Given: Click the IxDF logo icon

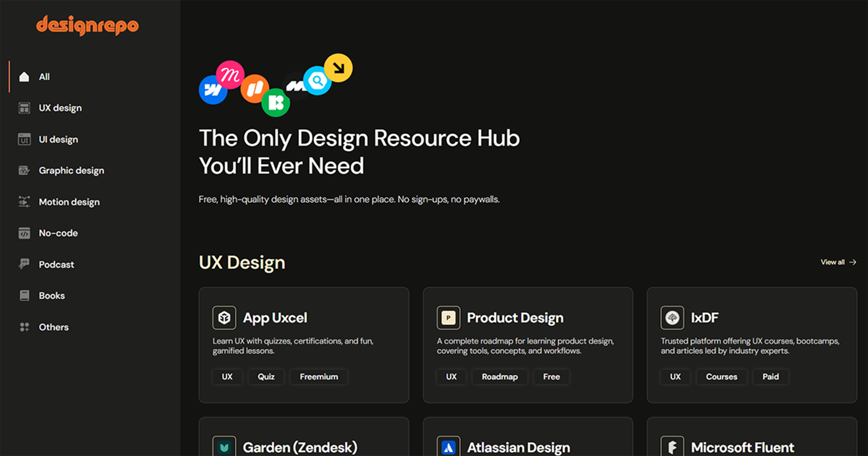Looking at the screenshot, I should [x=672, y=318].
